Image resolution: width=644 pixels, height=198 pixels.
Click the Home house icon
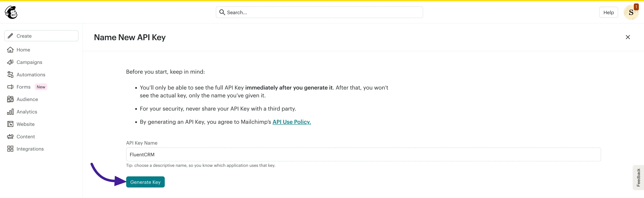10,50
